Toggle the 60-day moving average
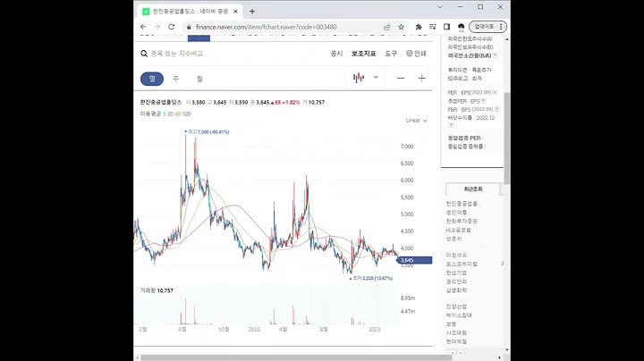The width and height of the screenshot is (644, 361). point(178,114)
